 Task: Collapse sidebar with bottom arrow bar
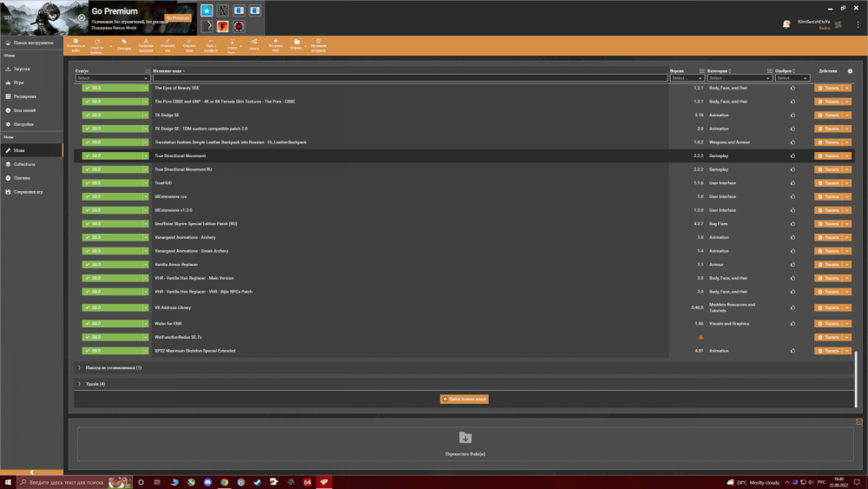(31, 472)
